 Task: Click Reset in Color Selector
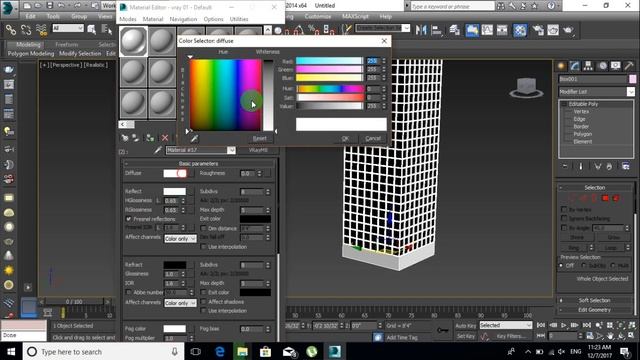260,138
